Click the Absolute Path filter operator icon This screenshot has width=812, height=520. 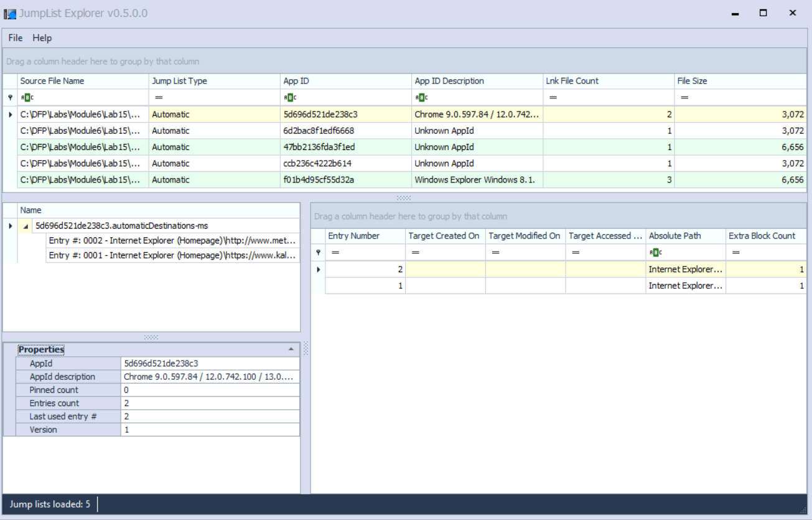point(655,253)
